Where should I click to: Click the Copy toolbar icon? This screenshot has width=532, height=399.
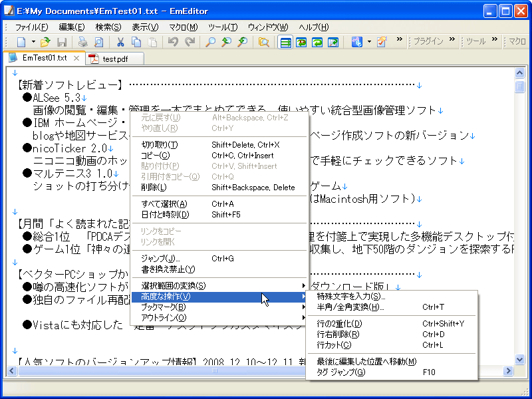(136, 42)
